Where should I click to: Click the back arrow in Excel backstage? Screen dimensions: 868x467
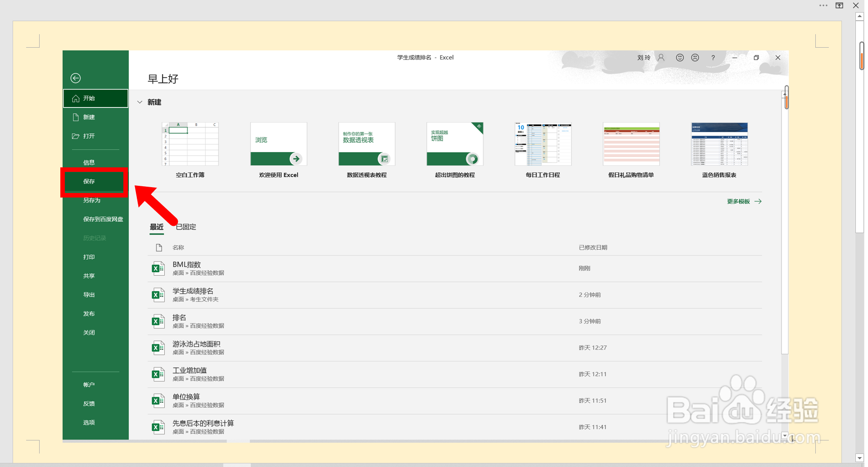coord(76,78)
